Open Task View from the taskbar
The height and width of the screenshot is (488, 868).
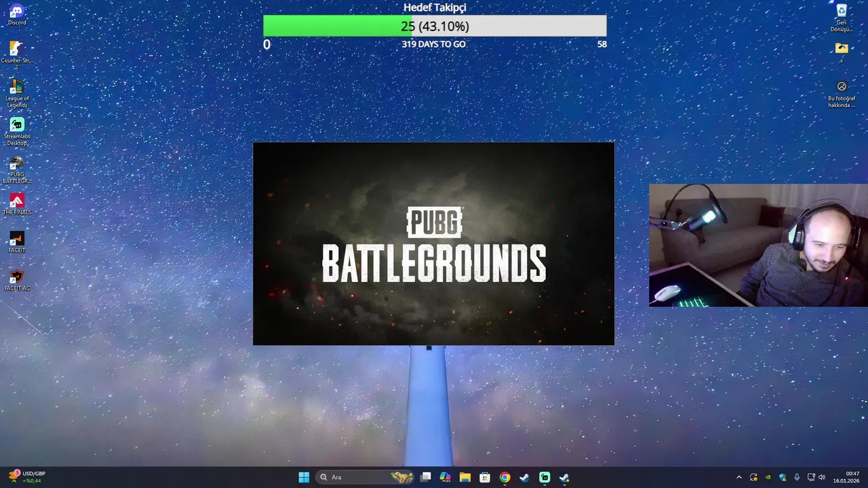(426, 477)
